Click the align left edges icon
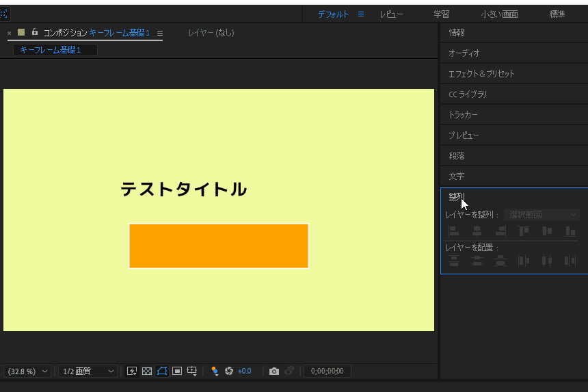 pos(454,231)
